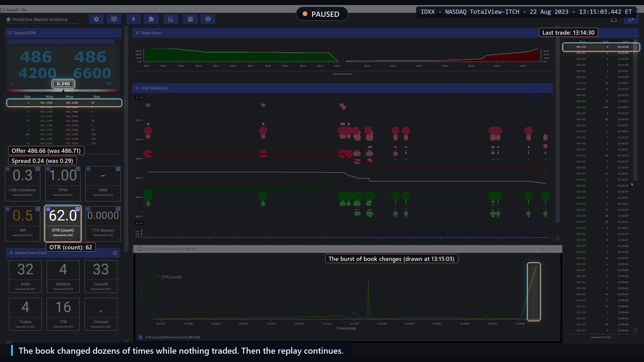
Task: Open the TTO (legacy) tile settings gear
Action: tap(88, 209)
